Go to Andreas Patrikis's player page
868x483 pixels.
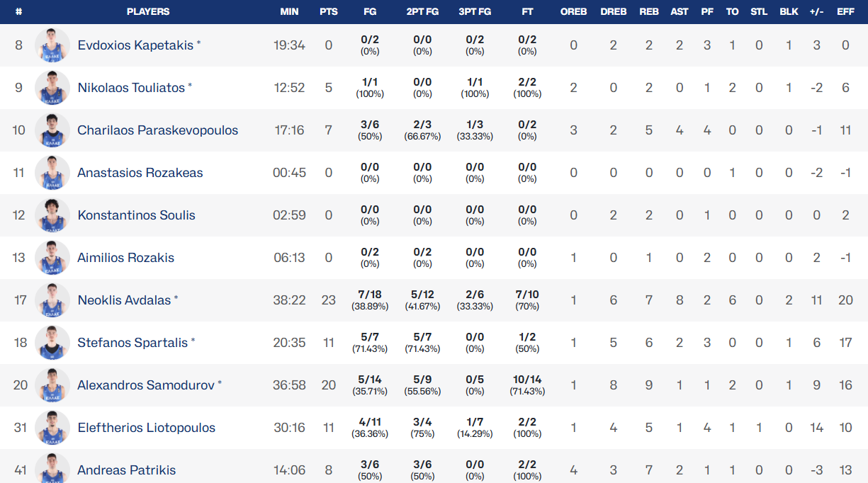(x=126, y=470)
